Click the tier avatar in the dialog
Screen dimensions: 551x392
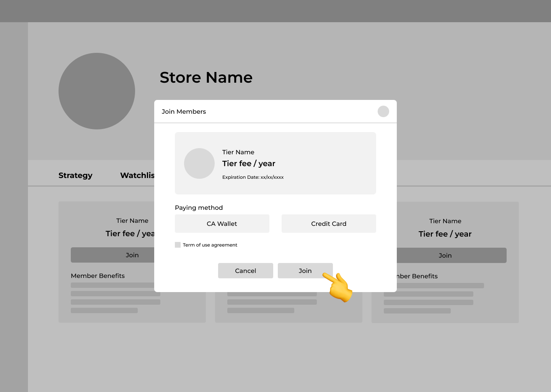pyautogui.click(x=199, y=163)
